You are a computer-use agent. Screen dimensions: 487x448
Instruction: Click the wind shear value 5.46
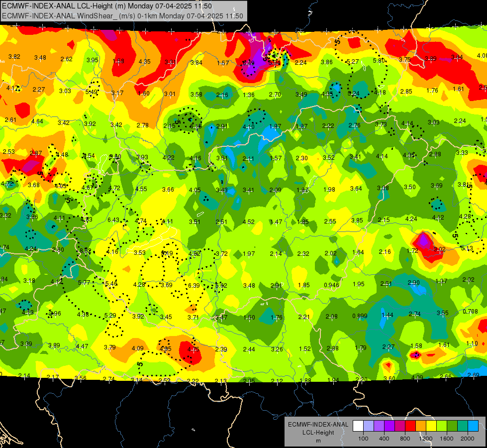[111, 284]
